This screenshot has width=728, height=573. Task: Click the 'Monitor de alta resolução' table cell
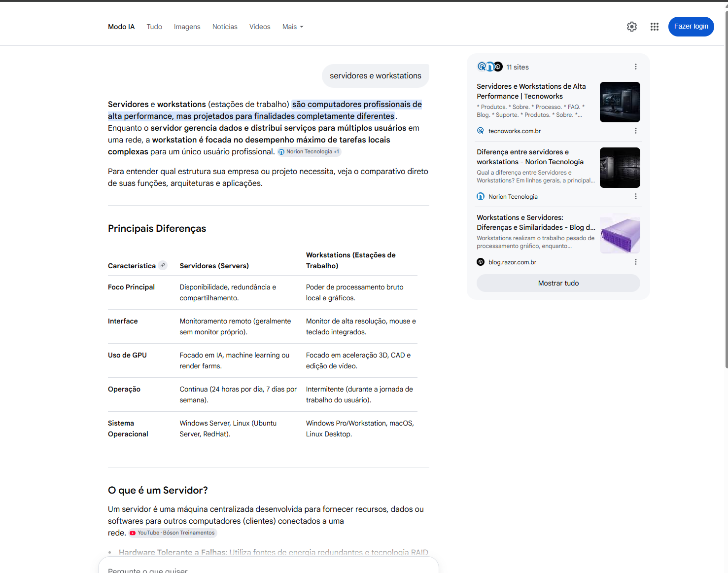click(x=361, y=326)
